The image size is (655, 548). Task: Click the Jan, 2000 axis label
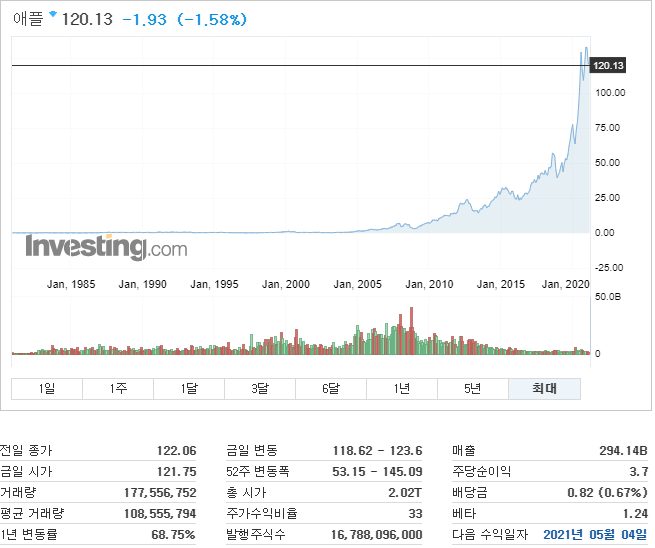tap(286, 284)
